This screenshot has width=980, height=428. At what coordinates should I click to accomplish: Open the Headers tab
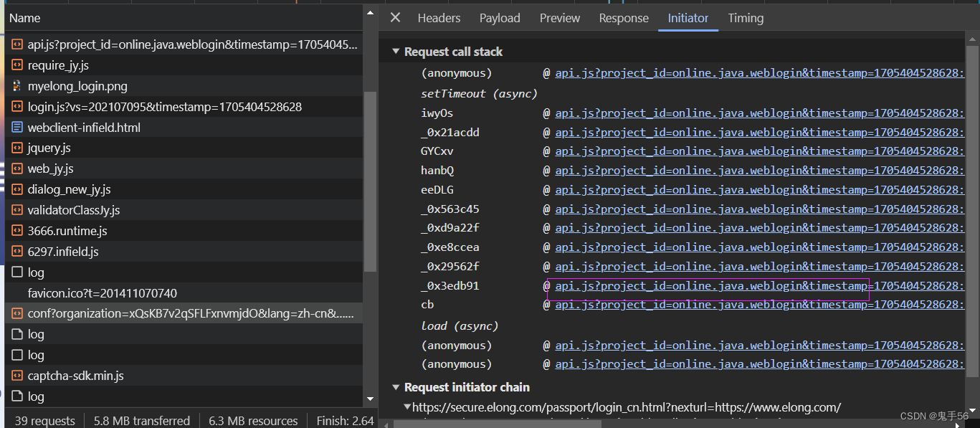click(x=439, y=18)
